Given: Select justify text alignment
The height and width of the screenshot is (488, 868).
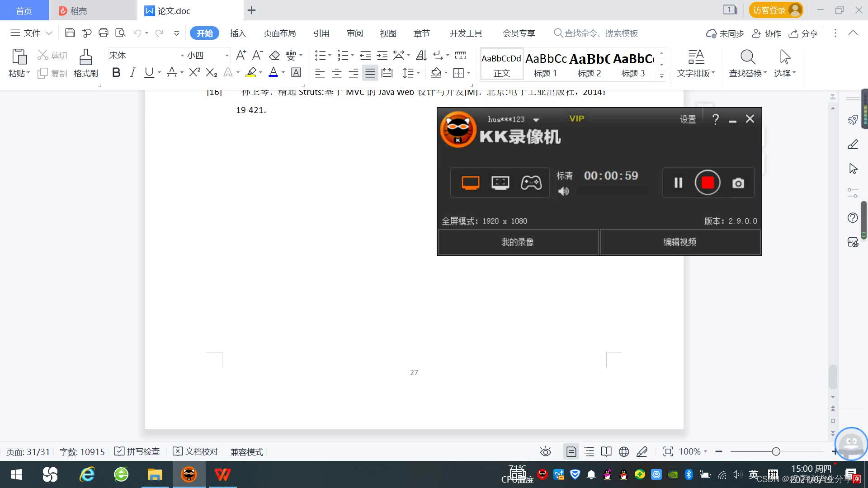Looking at the screenshot, I should click(x=370, y=73).
